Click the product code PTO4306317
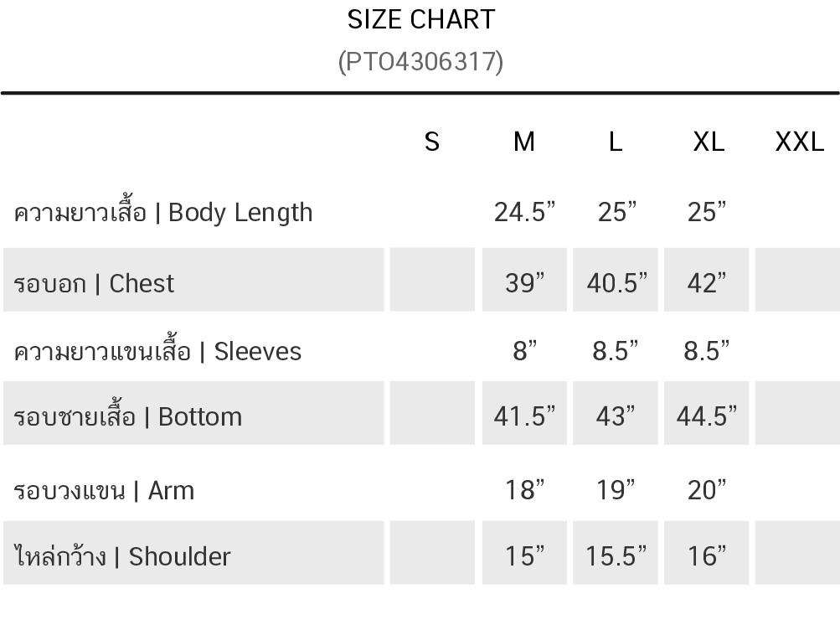The height and width of the screenshot is (625, 840). (x=420, y=61)
